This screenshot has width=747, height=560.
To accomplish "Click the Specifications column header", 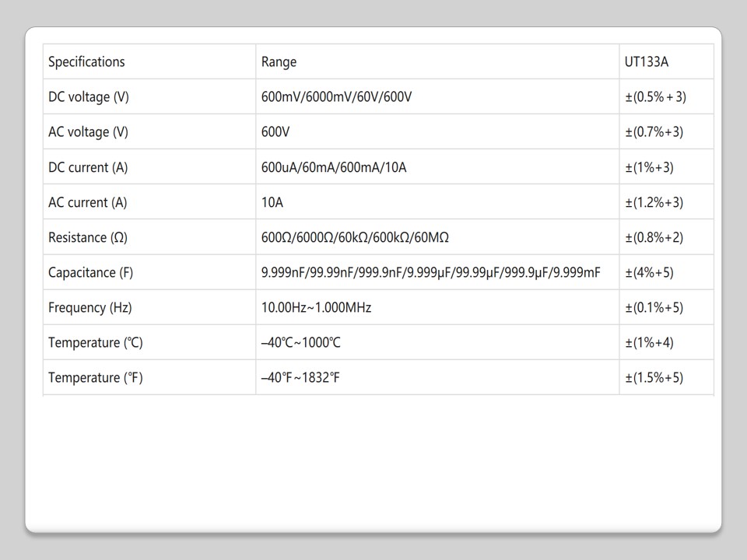I will [x=86, y=62].
